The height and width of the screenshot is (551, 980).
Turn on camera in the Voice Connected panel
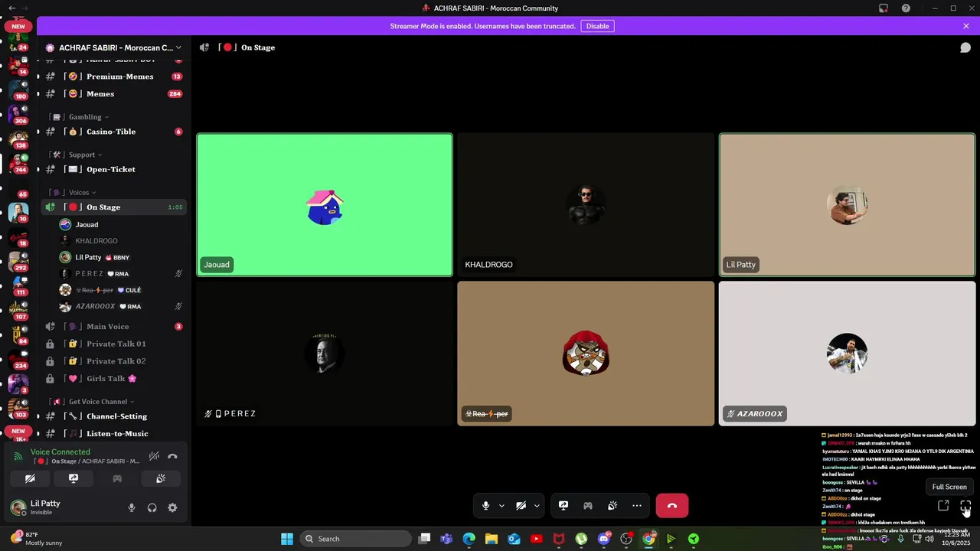tap(30, 478)
